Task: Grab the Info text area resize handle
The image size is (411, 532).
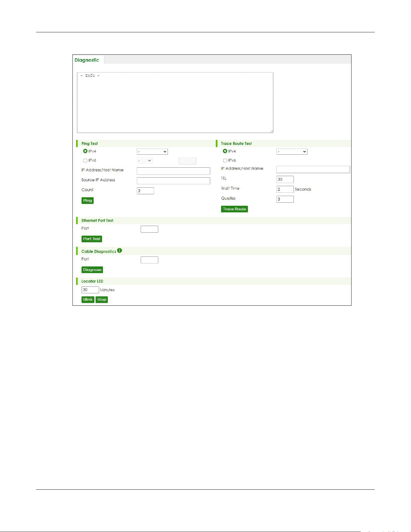Action: [272, 131]
